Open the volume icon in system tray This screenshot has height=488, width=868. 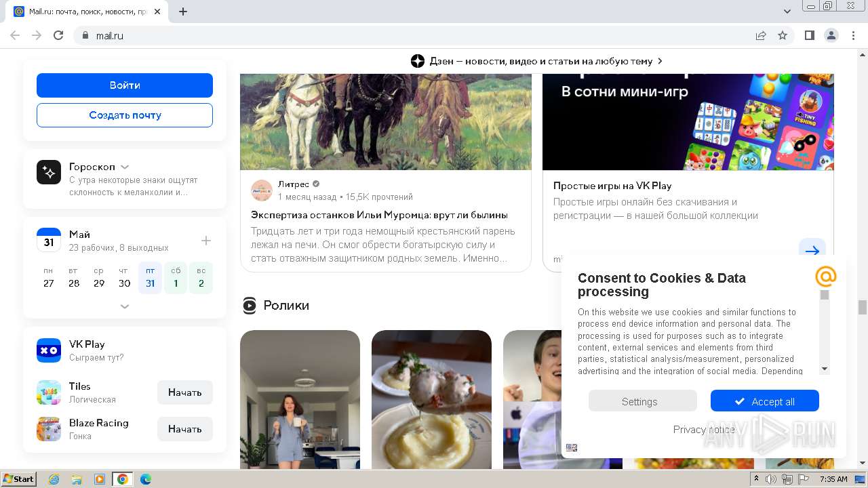coord(771,479)
